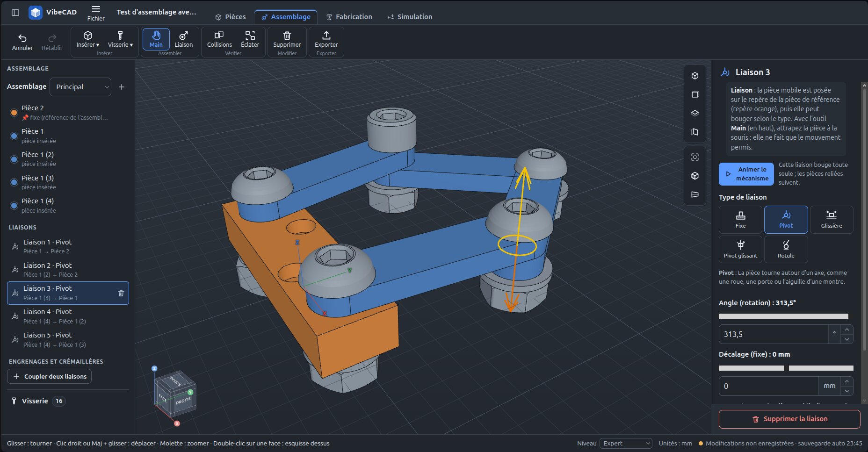This screenshot has height=452, width=868.
Task: Switch to the Simulation tab
Action: (410, 17)
